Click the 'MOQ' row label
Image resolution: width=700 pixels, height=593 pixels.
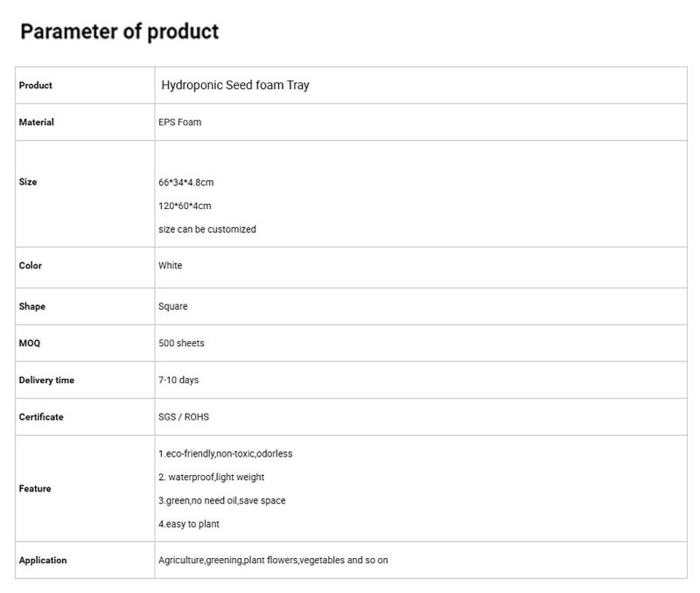point(30,343)
